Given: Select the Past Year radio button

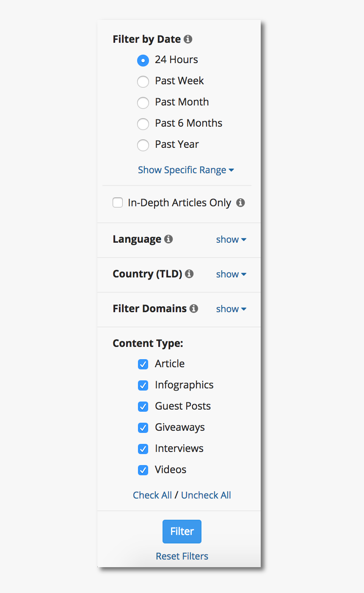Looking at the screenshot, I should (143, 145).
